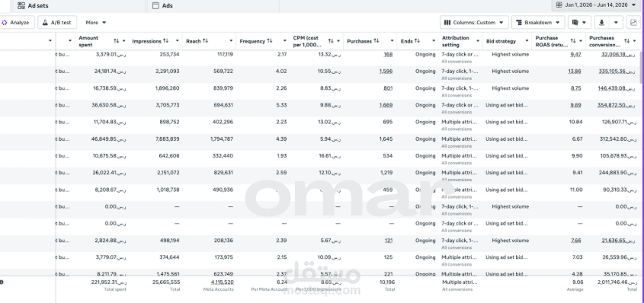Open the More dropdown menu
The width and height of the screenshot is (644, 303).
pos(96,23)
